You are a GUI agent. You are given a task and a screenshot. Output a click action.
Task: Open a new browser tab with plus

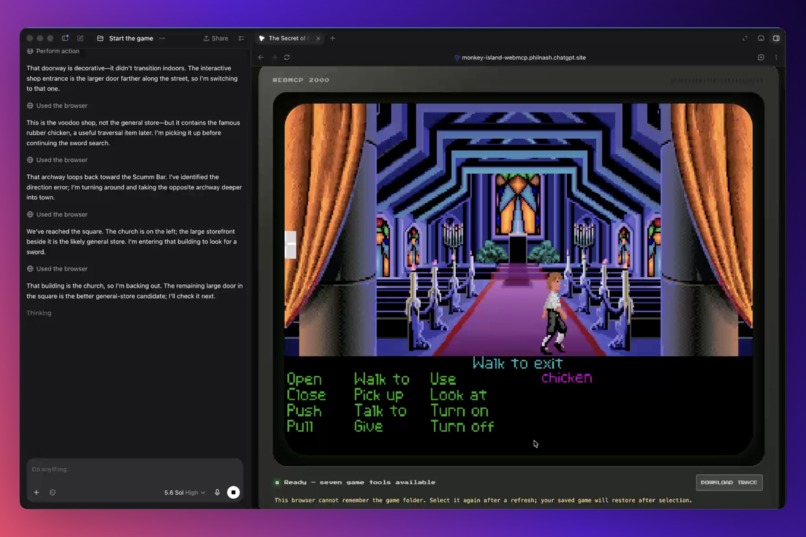(333, 38)
